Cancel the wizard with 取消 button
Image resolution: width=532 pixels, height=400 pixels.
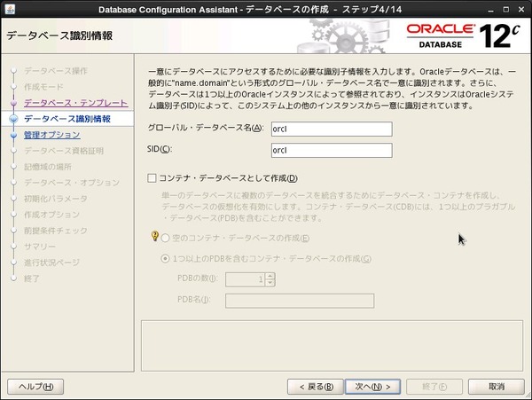pos(497,387)
